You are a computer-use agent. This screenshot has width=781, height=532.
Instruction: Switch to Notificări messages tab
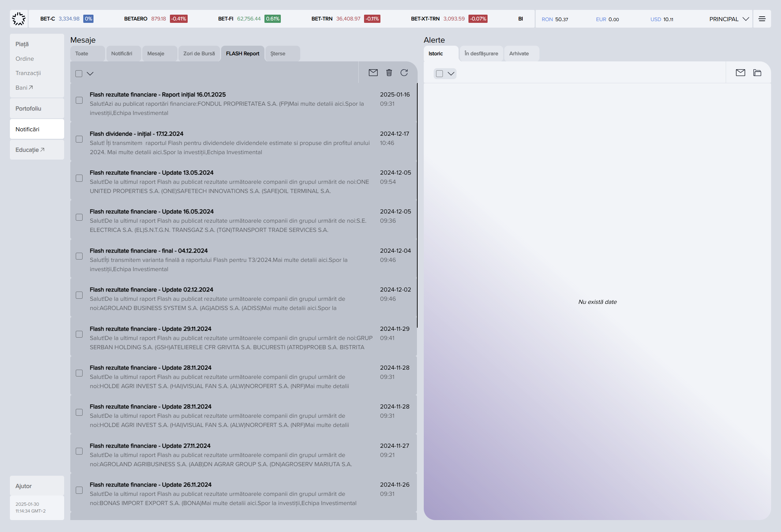point(124,54)
